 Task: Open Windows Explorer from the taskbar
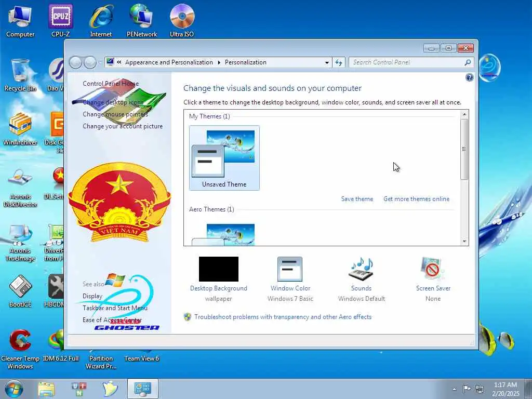(x=46, y=389)
